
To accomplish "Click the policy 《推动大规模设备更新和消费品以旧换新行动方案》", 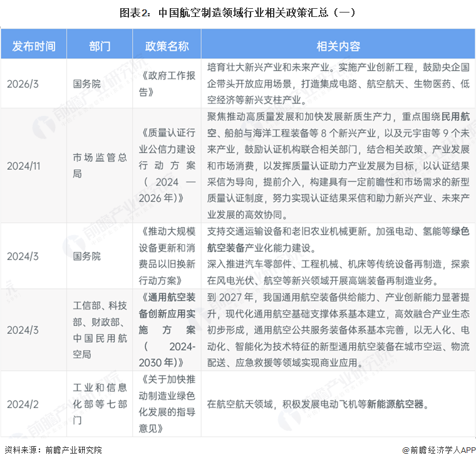I will point(167,256).
